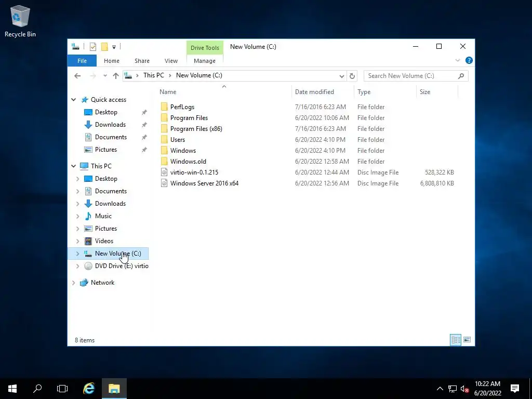Go up one level with Up arrow
Image resolution: width=532 pixels, height=399 pixels.
pos(116,76)
